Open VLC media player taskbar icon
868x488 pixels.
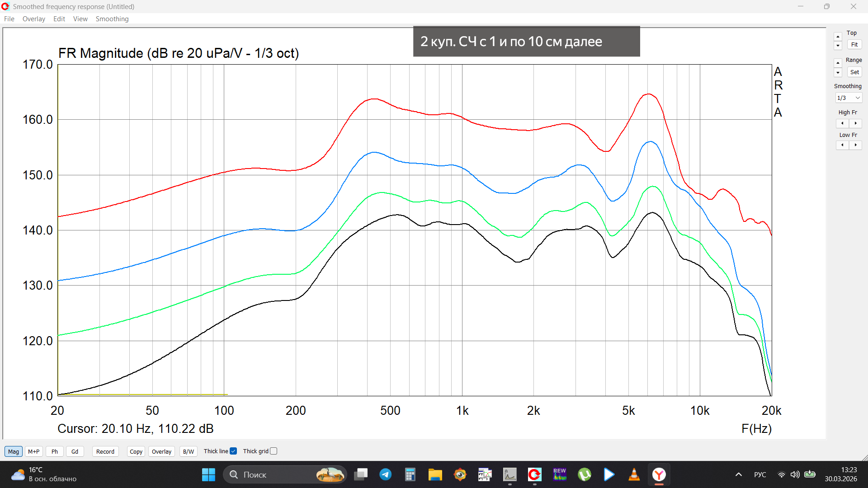pyautogui.click(x=634, y=474)
